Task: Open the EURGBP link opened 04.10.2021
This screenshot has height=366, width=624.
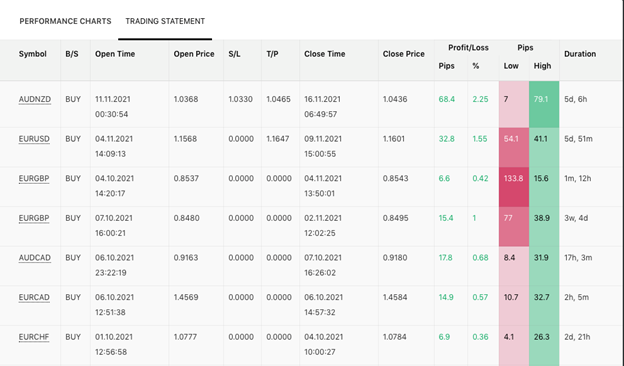Action: pyautogui.click(x=34, y=178)
